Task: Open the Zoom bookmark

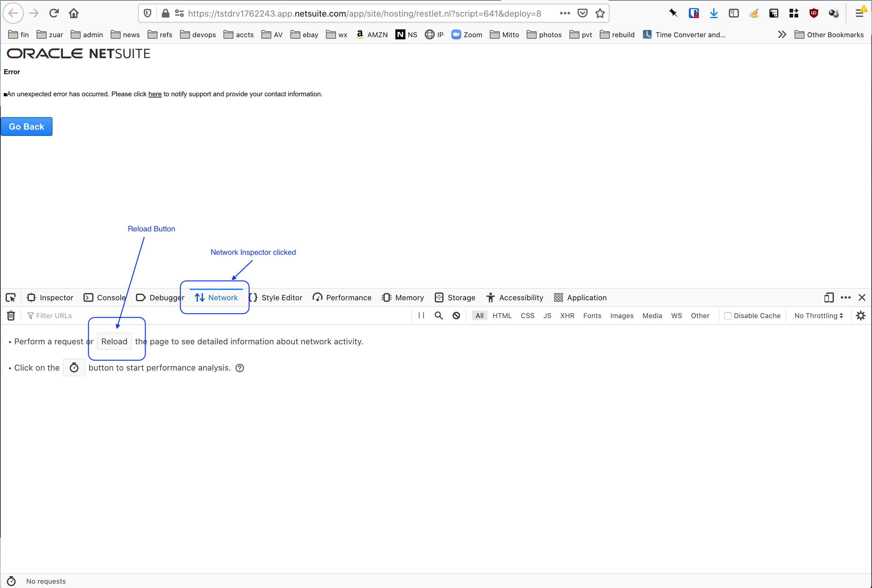Action: pos(467,34)
